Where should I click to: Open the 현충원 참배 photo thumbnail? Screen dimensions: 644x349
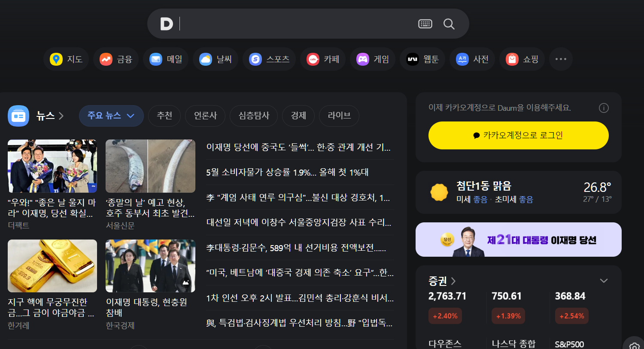pos(150,266)
